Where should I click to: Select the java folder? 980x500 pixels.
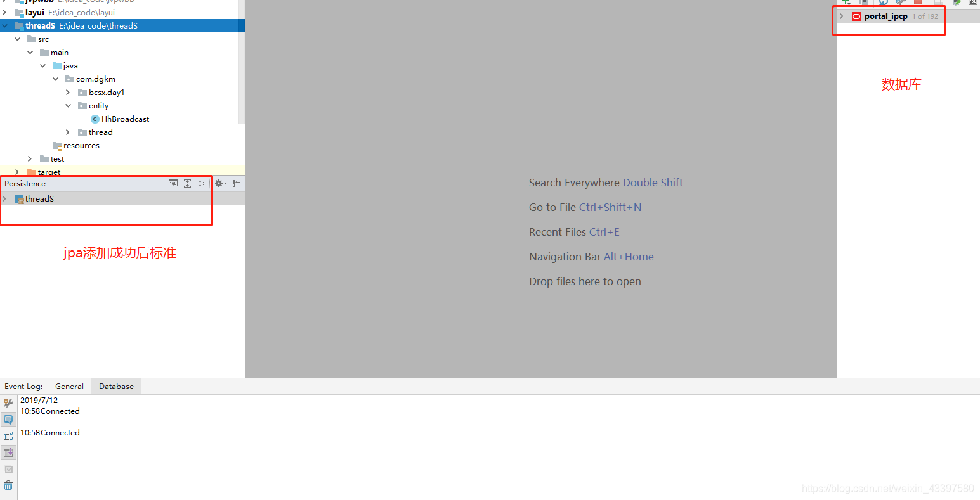pyautogui.click(x=70, y=66)
